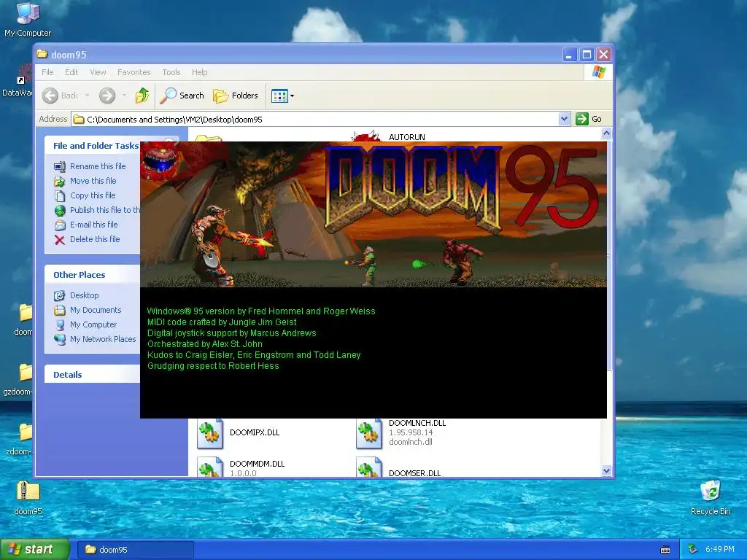This screenshot has height=560, width=747.
Task: Select the AUTORUN file name
Action: pyautogui.click(x=407, y=137)
